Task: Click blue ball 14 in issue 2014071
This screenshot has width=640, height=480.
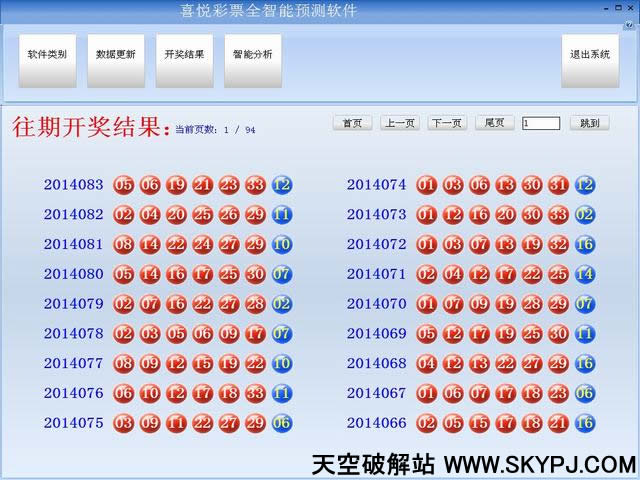Action: (x=585, y=274)
